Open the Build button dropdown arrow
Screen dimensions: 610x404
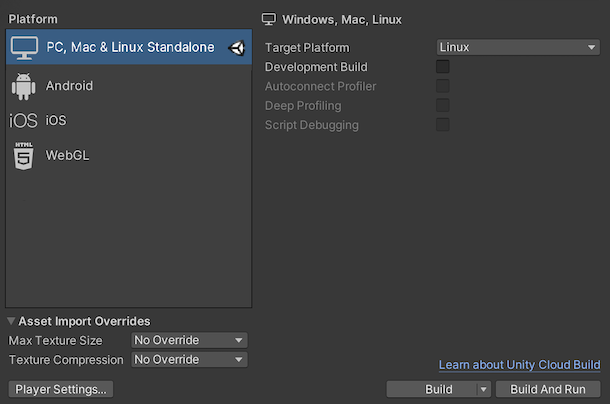(x=484, y=389)
